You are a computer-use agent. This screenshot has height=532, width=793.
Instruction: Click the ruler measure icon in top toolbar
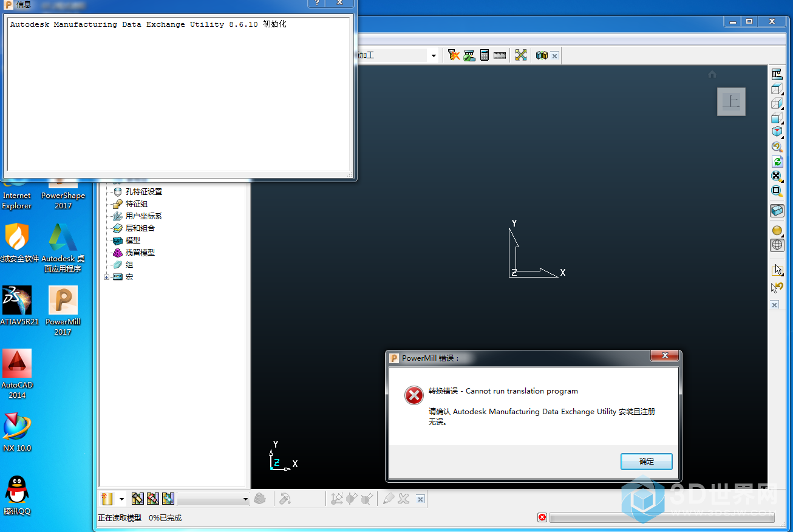click(x=500, y=55)
